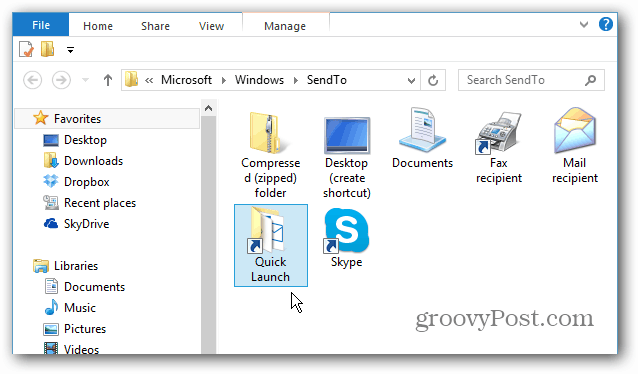This screenshot has width=638, height=374.
Task: Select the Mail recipient icon
Action: 575,146
